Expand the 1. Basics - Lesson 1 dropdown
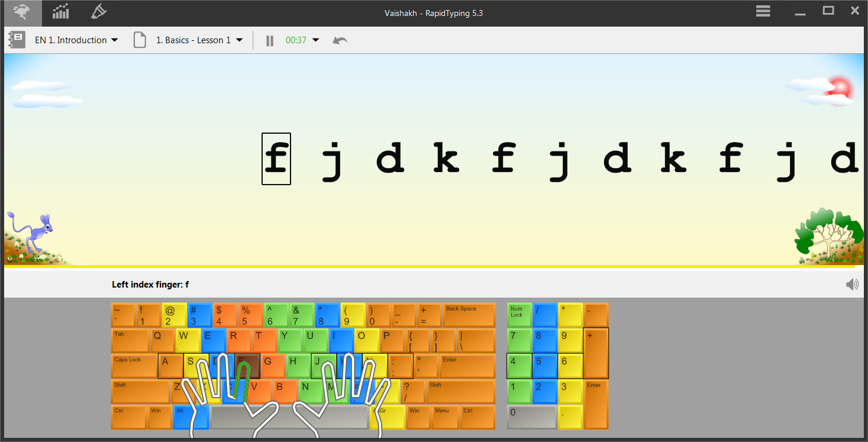868x442 pixels. point(239,40)
